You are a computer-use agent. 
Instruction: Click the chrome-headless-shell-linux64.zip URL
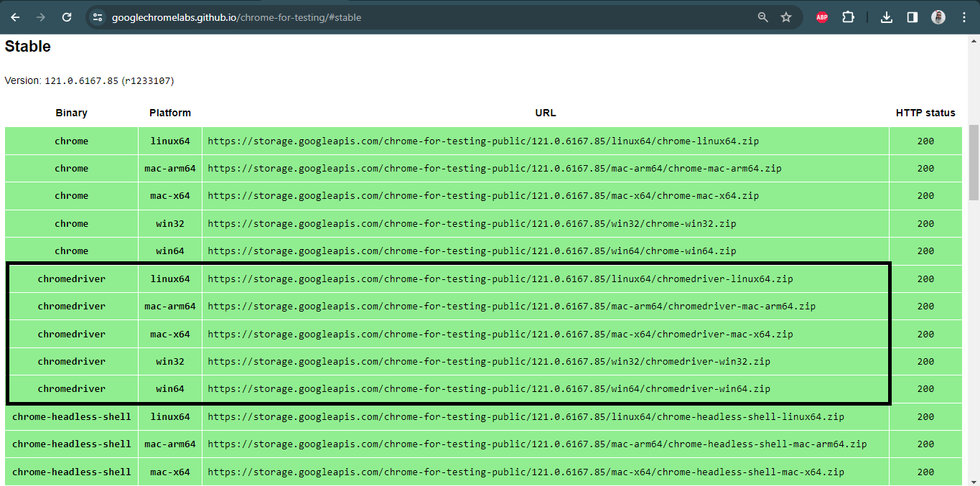click(x=526, y=417)
